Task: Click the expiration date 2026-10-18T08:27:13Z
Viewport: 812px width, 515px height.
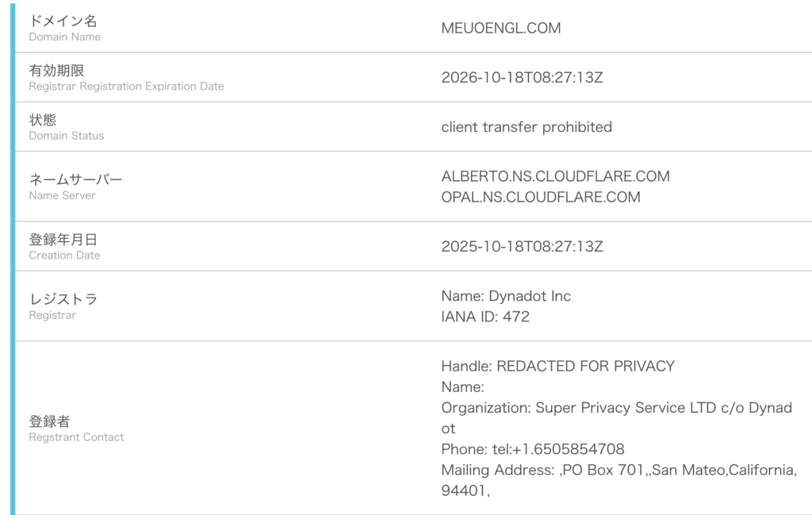Action: [x=522, y=78]
